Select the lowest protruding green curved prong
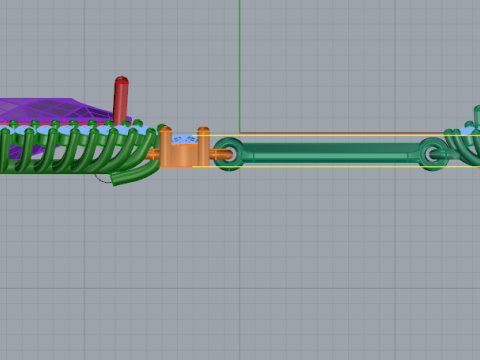This screenshot has width=480, height=360. pyautogui.click(x=135, y=174)
